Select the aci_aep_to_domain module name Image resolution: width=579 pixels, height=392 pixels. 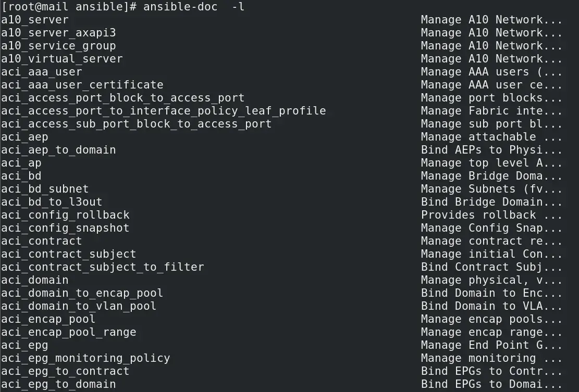tap(58, 150)
